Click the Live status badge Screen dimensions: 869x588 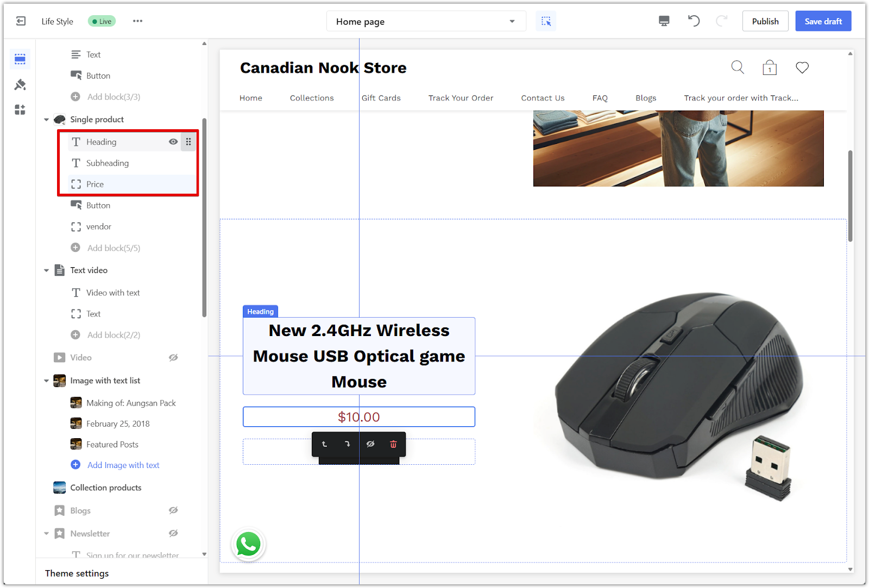[x=102, y=21]
